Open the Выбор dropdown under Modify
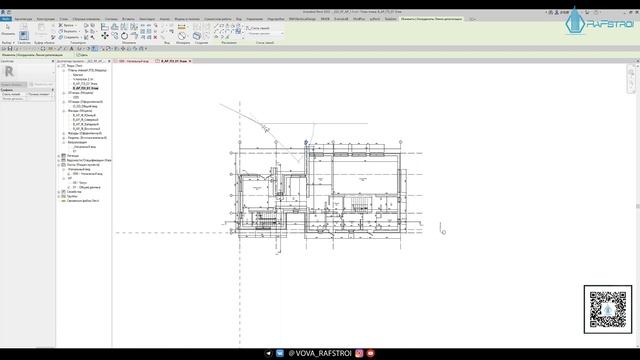The height and width of the screenshot is (360, 640). coord(8,42)
